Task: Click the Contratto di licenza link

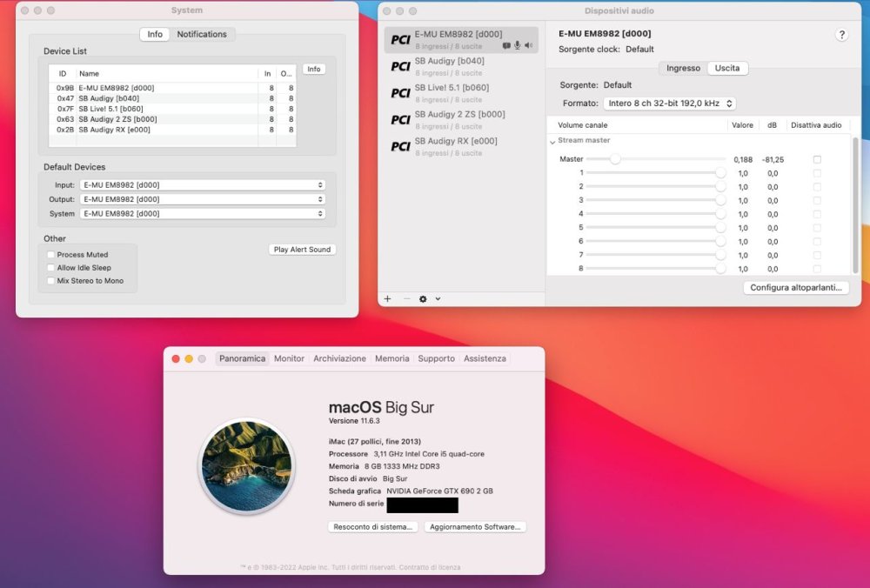Action: (430, 567)
